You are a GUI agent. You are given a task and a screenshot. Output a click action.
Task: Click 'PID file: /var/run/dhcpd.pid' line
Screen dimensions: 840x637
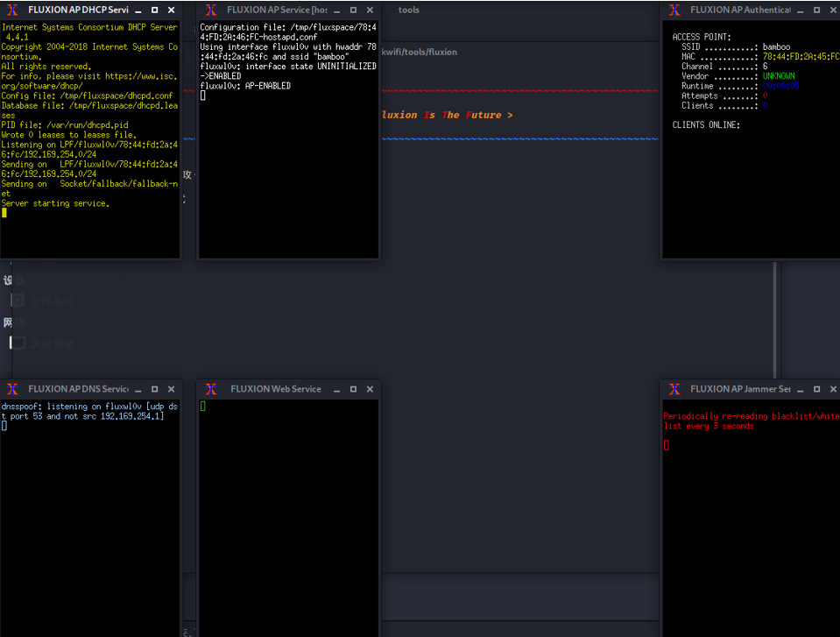pos(65,124)
